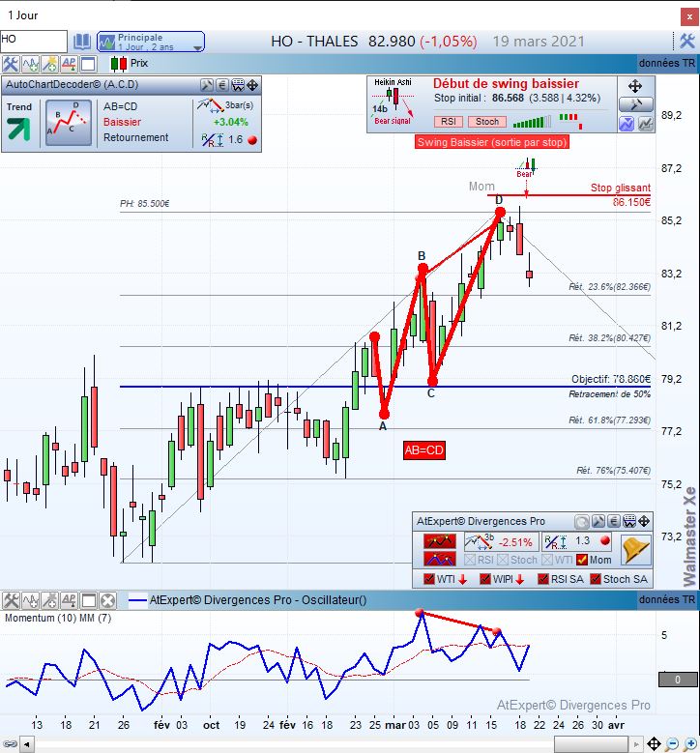
Task: Click the données TR label on the Prix bar
Action: pyautogui.click(x=667, y=64)
